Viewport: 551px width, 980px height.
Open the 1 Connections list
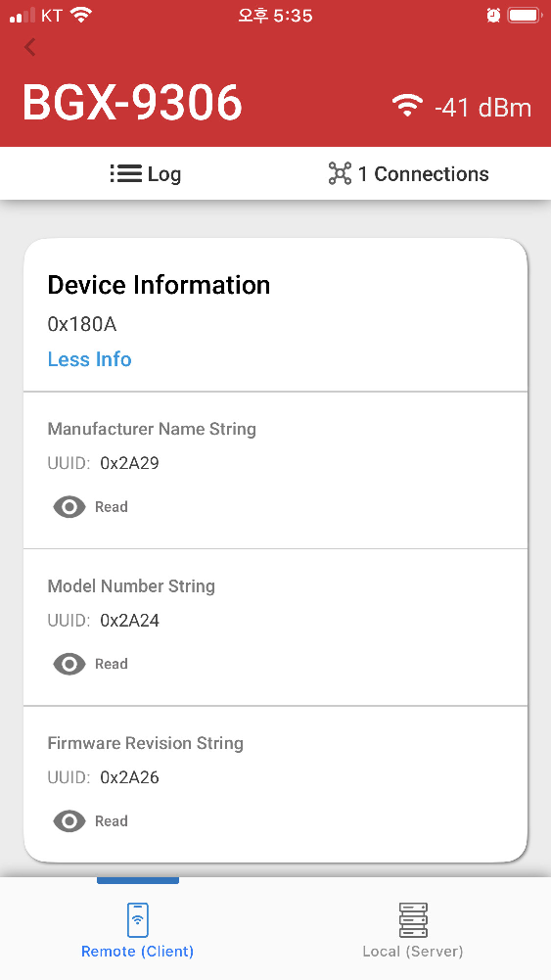pyautogui.click(x=408, y=173)
